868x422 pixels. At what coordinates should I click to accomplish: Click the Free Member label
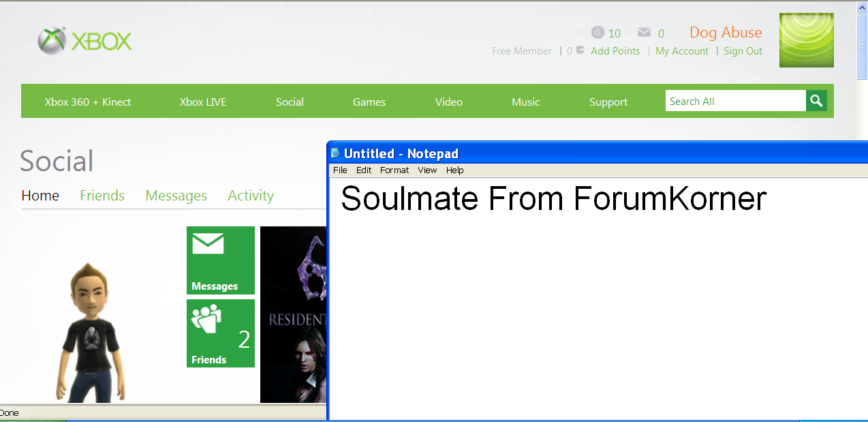coord(522,50)
